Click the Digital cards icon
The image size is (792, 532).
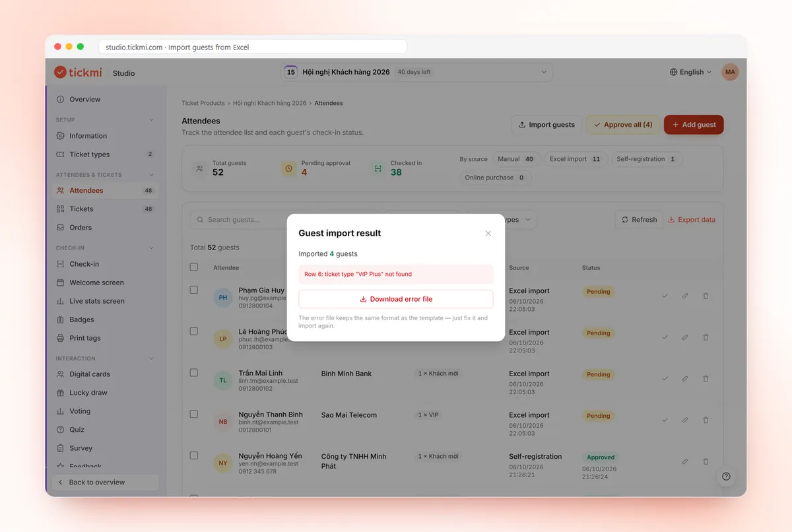61,374
